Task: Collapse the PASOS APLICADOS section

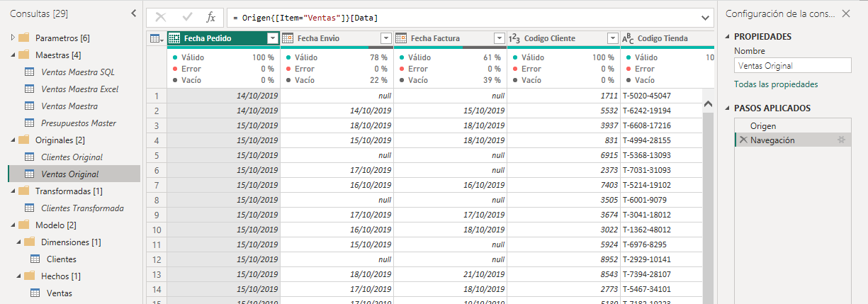Action: click(728, 108)
